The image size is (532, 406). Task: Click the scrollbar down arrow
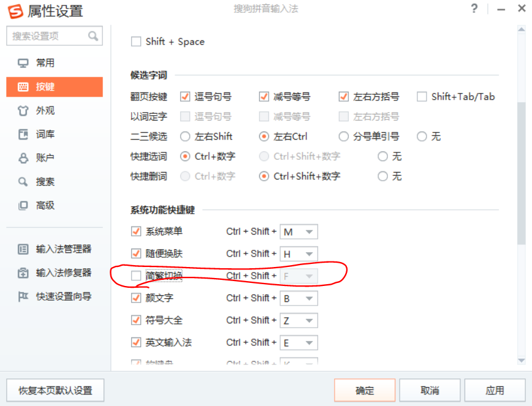[x=522, y=361]
